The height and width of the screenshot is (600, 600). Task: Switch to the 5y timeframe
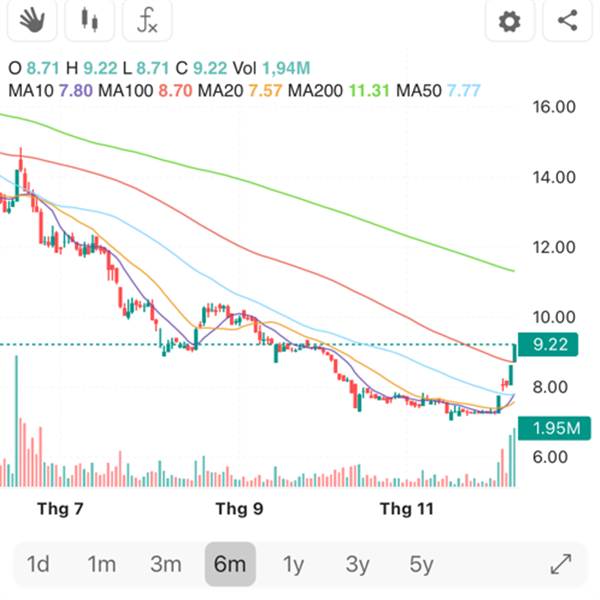pos(421,564)
